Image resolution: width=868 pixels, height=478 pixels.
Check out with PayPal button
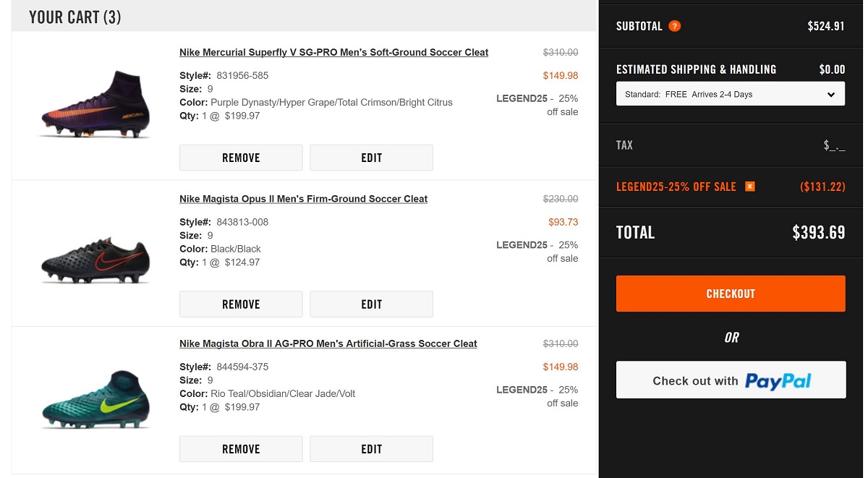(730, 380)
